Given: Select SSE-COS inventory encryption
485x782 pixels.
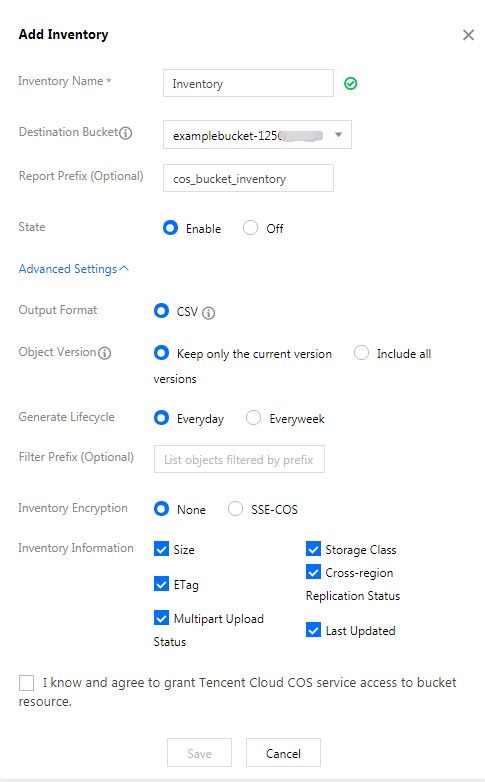Looking at the screenshot, I should click(x=236, y=509).
